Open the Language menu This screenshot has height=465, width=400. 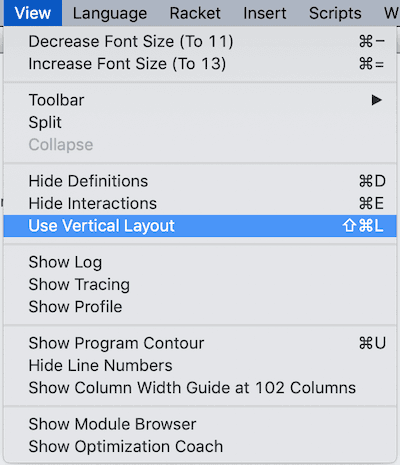pyautogui.click(x=110, y=13)
